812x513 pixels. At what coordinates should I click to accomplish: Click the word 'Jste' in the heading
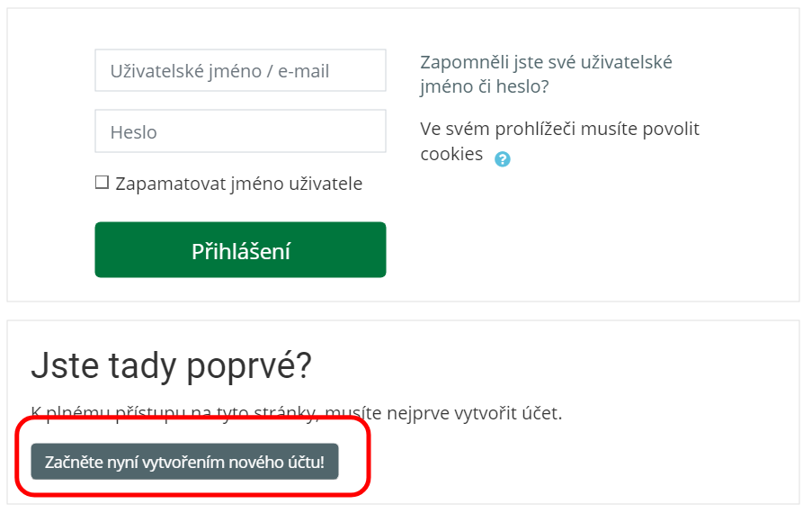click(61, 365)
